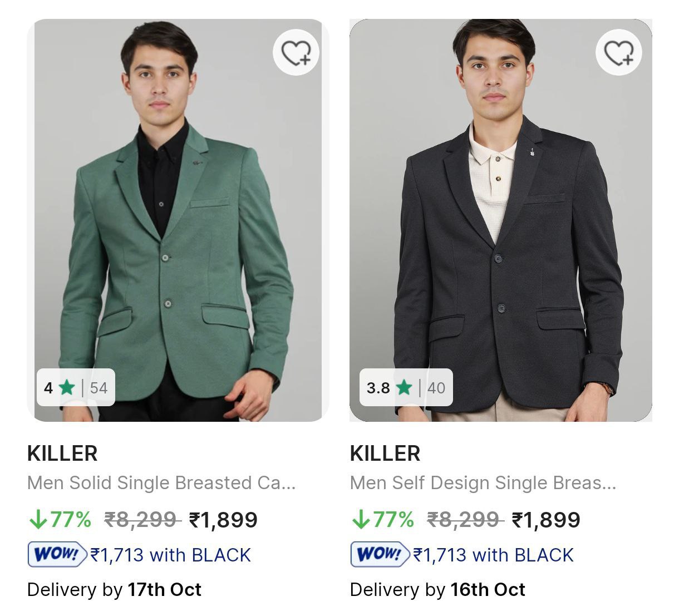
Task: Tap WOW! badge under green blazer
Action: tap(57, 554)
